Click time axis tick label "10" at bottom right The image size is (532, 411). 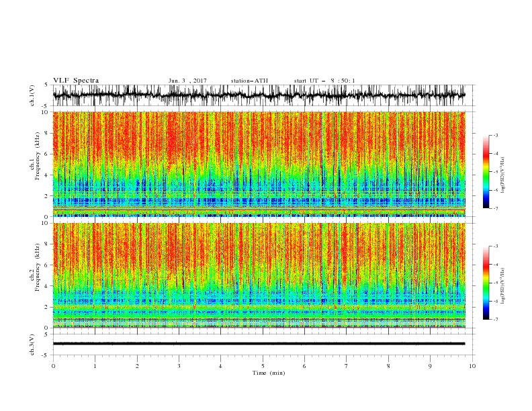point(472,366)
